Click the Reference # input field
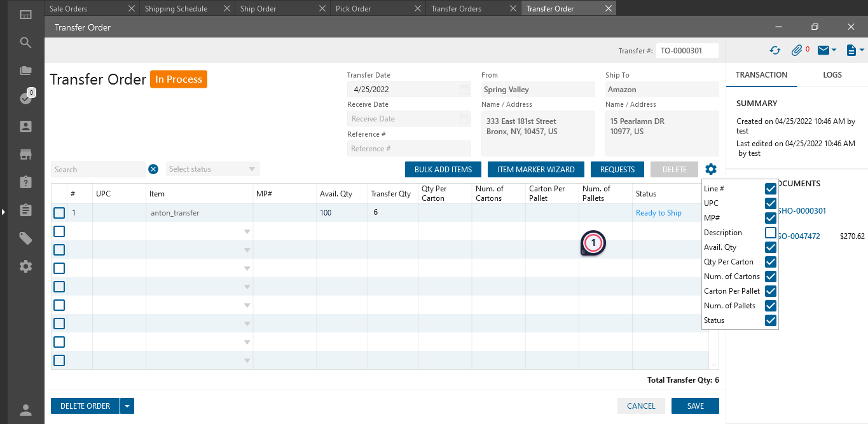The width and height of the screenshot is (868, 424). [409, 149]
